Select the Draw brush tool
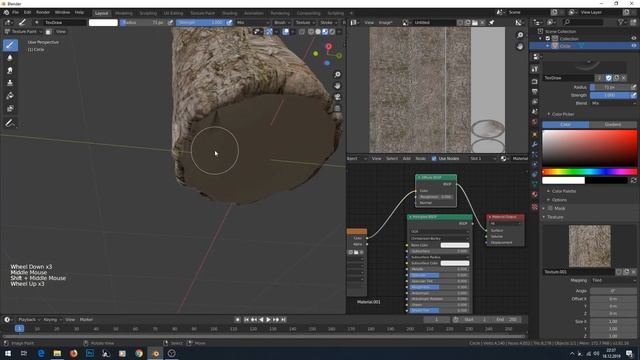640x360 pixels. (10, 45)
